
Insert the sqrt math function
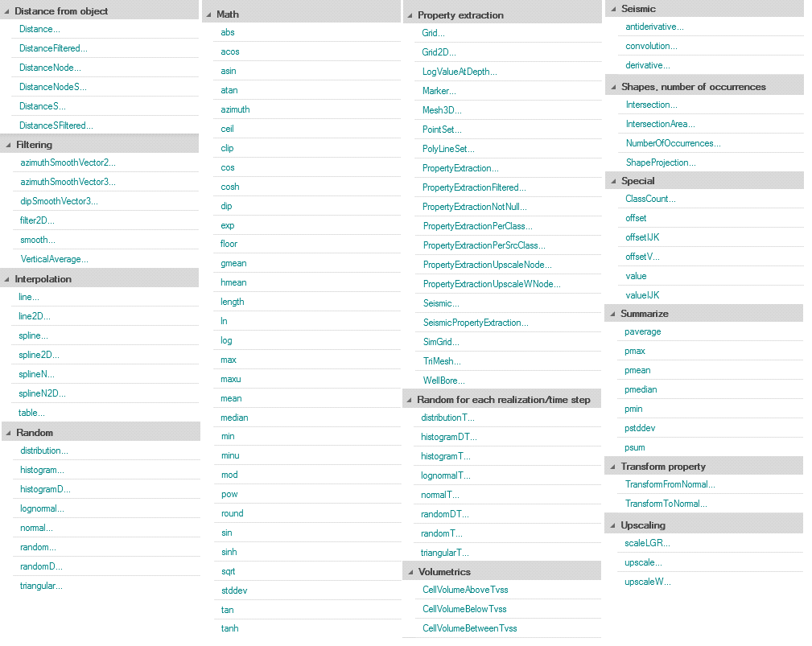(228, 571)
